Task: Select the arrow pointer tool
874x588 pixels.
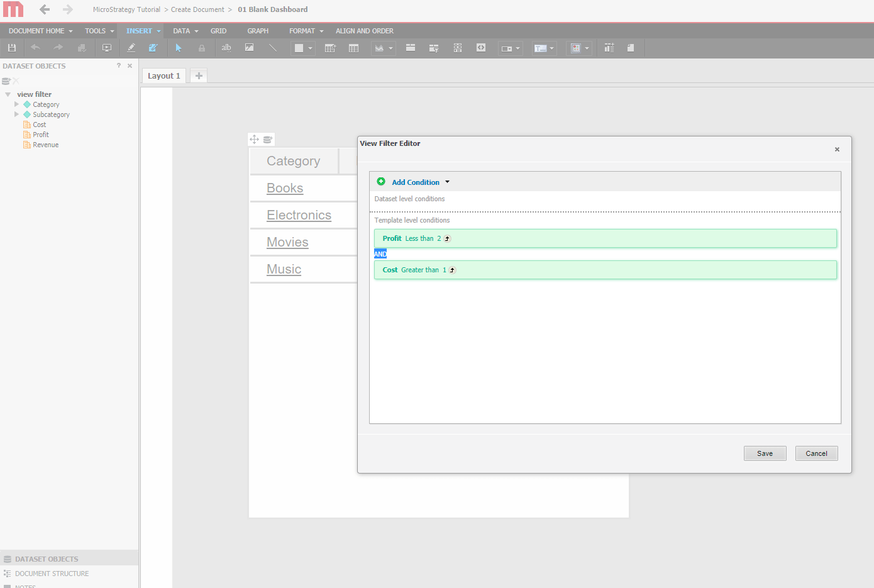Action: pyautogui.click(x=179, y=48)
